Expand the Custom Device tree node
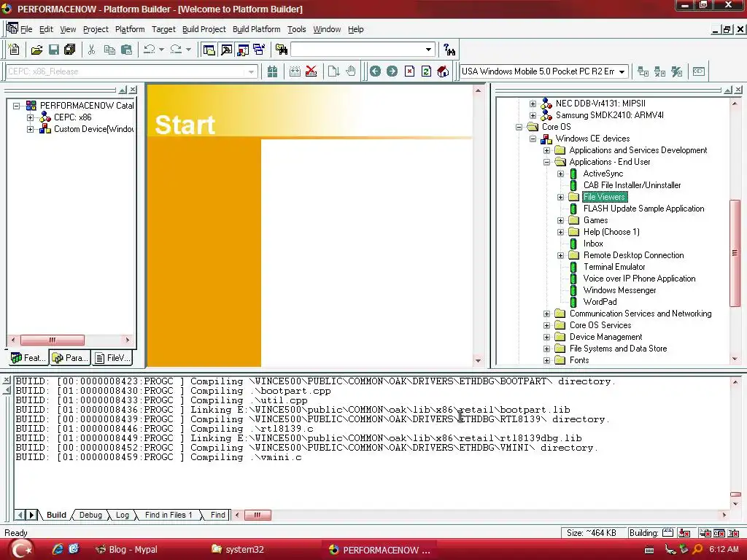 click(x=30, y=129)
